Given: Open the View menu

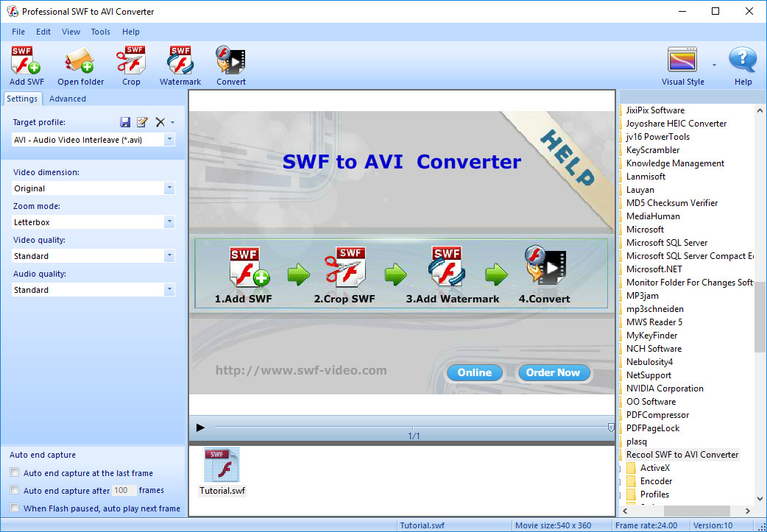Looking at the screenshot, I should tap(71, 32).
